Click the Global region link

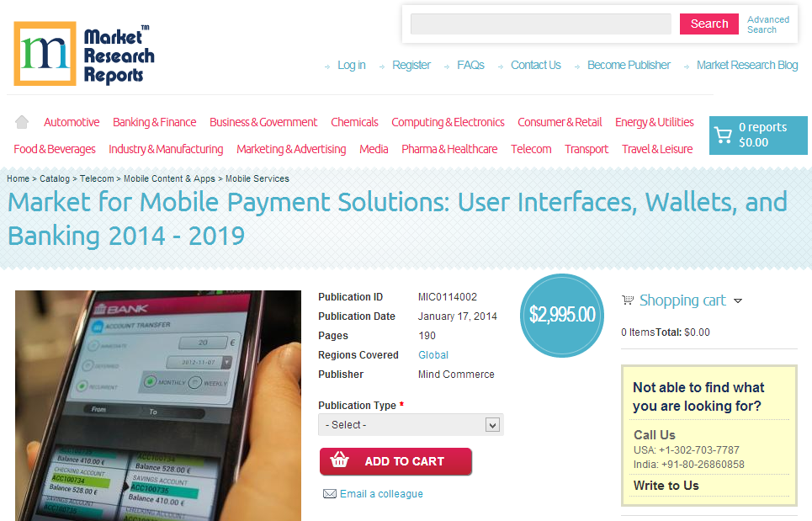click(x=433, y=355)
